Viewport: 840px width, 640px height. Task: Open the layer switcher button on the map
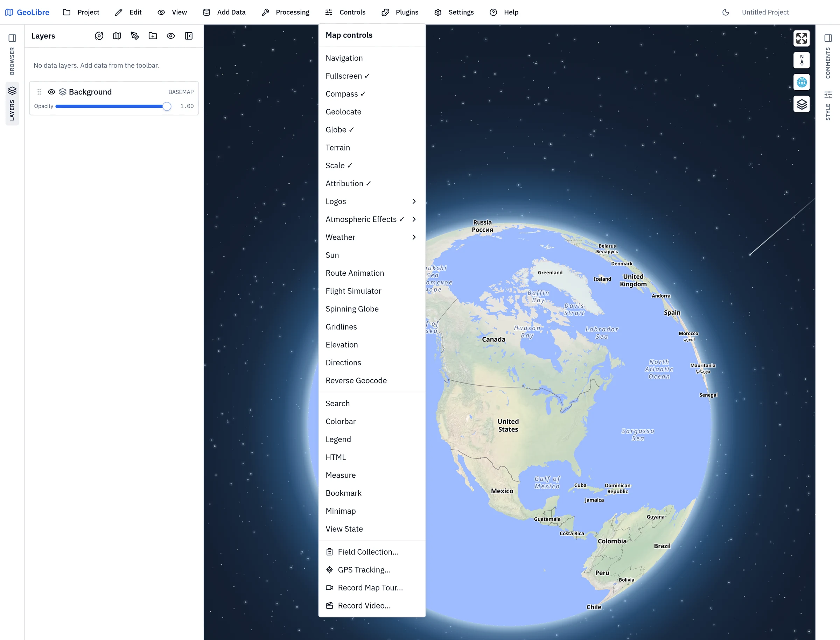pos(801,104)
